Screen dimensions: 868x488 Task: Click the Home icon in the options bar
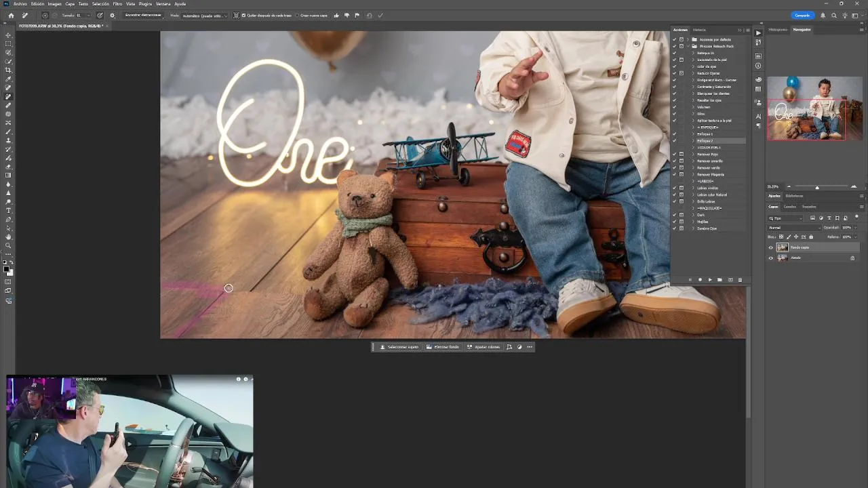11,15
